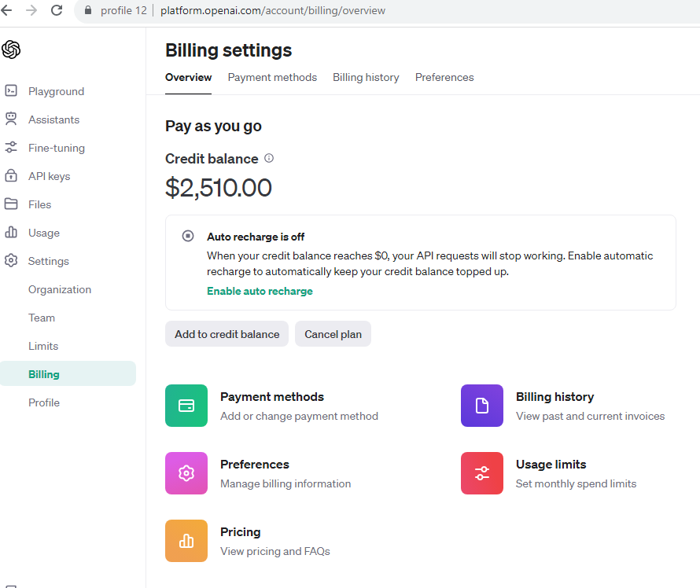Open the Pricing card title

tap(240, 531)
